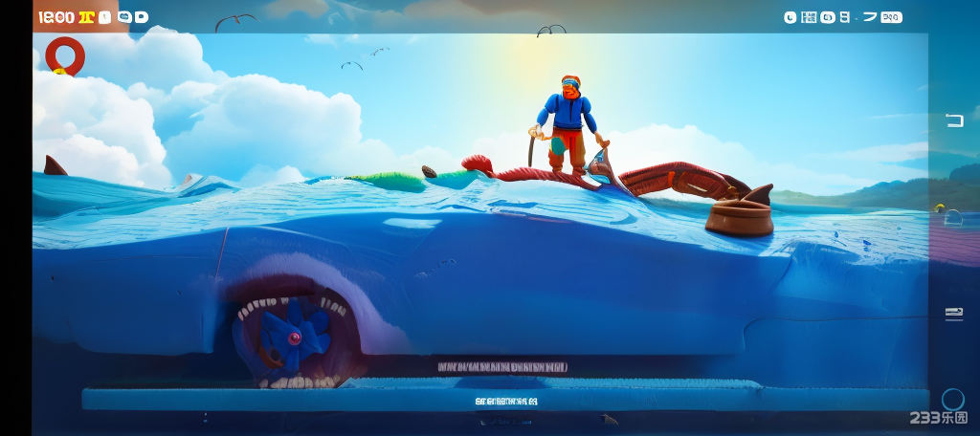Tap the fisherman character standing on the boat
Screen dimensions: 980x436
(568, 124)
